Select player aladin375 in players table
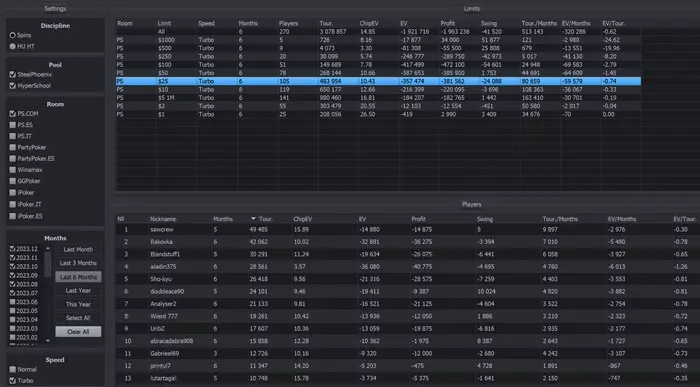700x387 pixels. tap(408, 266)
